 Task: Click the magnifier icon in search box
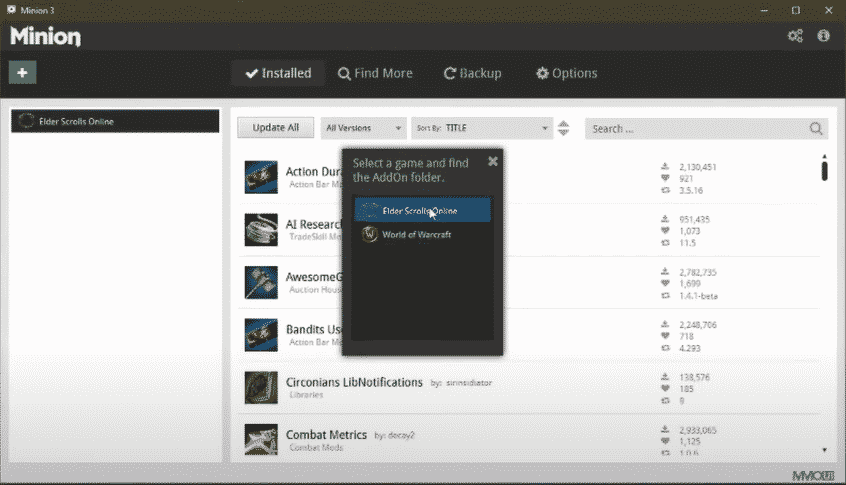click(x=817, y=128)
